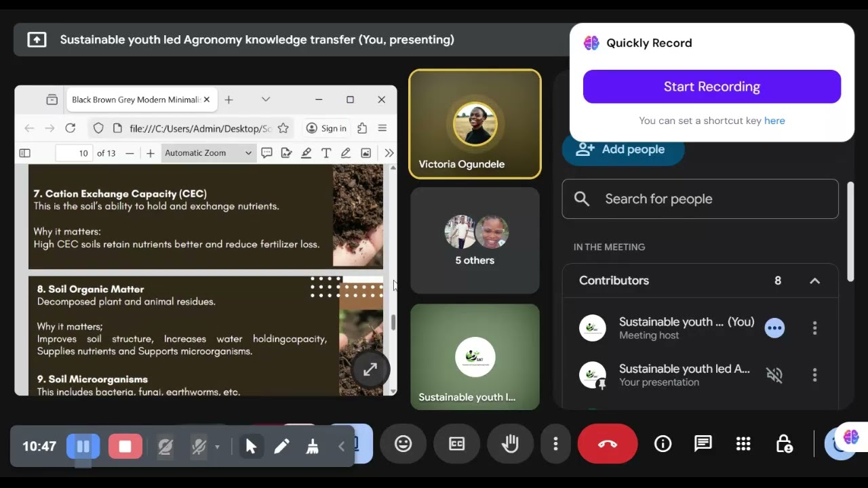The image size is (868, 488).
Task: Select the PDF add image tool
Action: pyautogui.click(x=366, y=153)
